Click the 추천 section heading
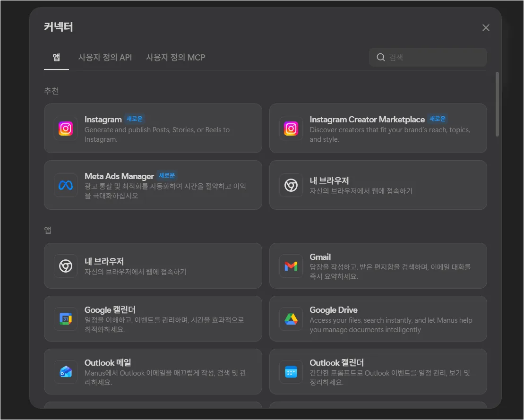This screenshot has height=420, width=524. click(52, 91)
